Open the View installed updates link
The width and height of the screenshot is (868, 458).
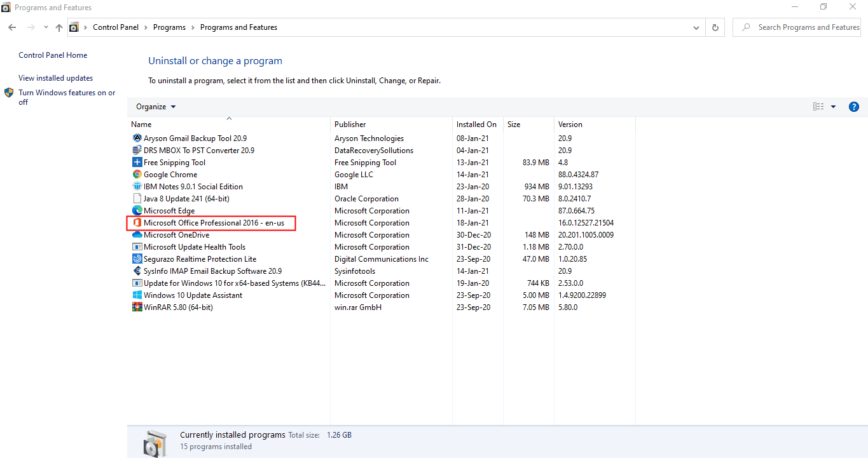tap(55, 78)
